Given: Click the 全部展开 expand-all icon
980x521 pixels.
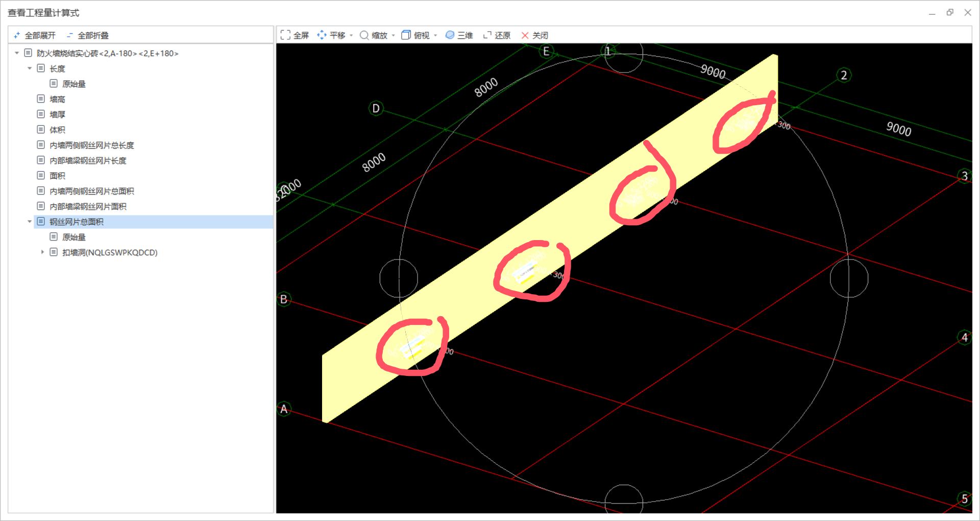Looking at the screenshot, I should coord(17,35).
